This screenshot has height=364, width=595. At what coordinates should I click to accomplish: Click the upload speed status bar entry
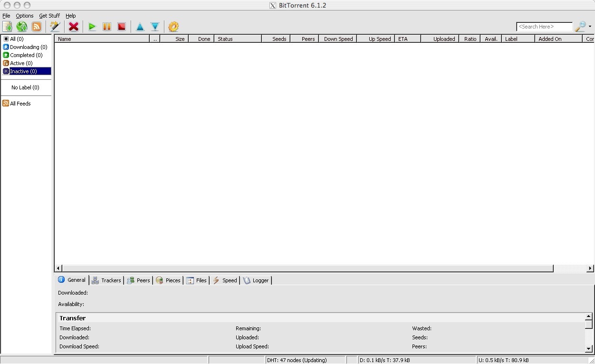(533, 360)
